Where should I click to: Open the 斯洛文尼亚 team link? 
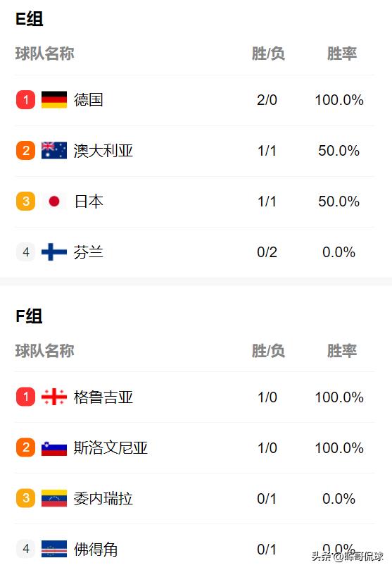(x=110, y=447)
